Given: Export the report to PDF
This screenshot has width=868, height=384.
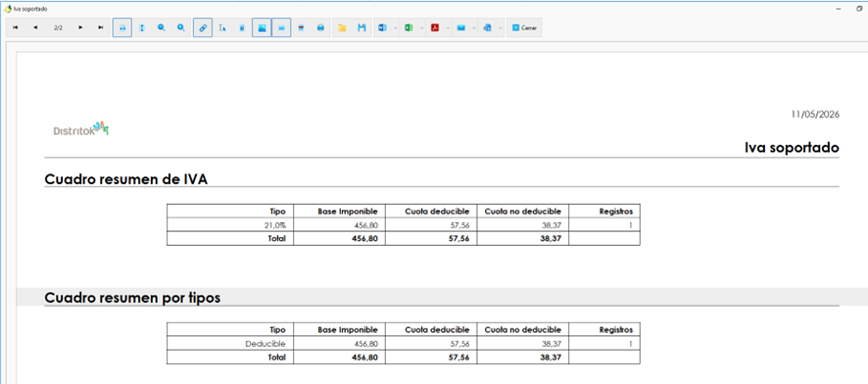Looking at the screenshot, I should [435, 27].
